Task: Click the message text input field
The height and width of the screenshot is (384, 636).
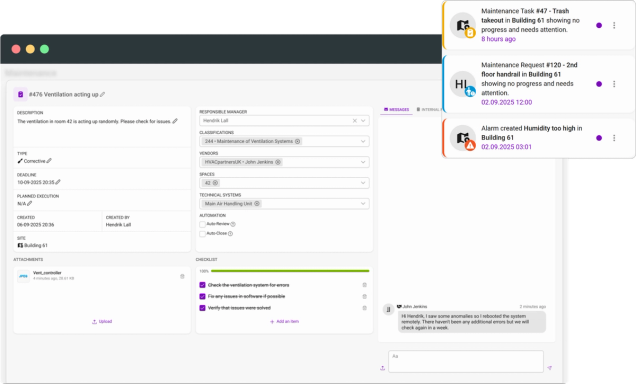Action: [466, 361]
